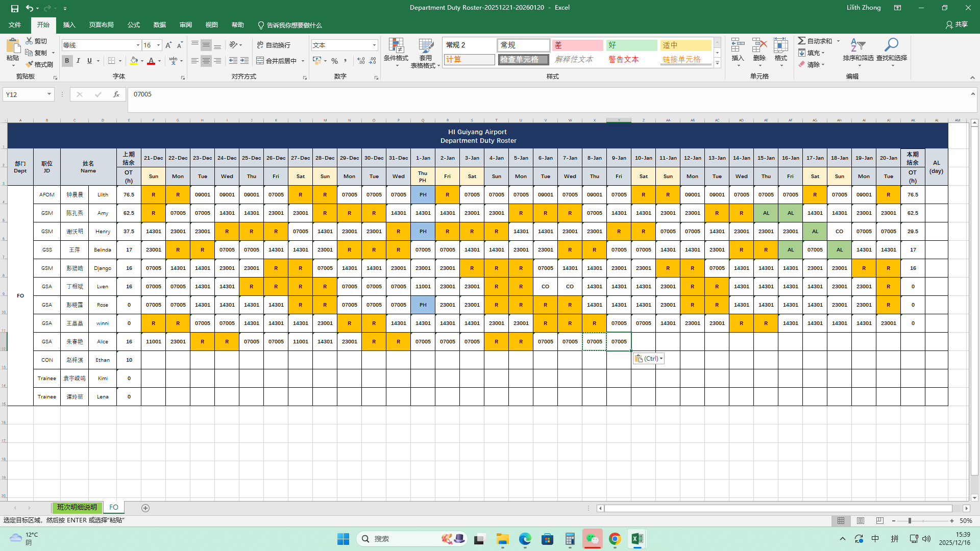Click the Increase Font Size icon
This screenshot has width=980, height=551.
(x=168, y=45)
